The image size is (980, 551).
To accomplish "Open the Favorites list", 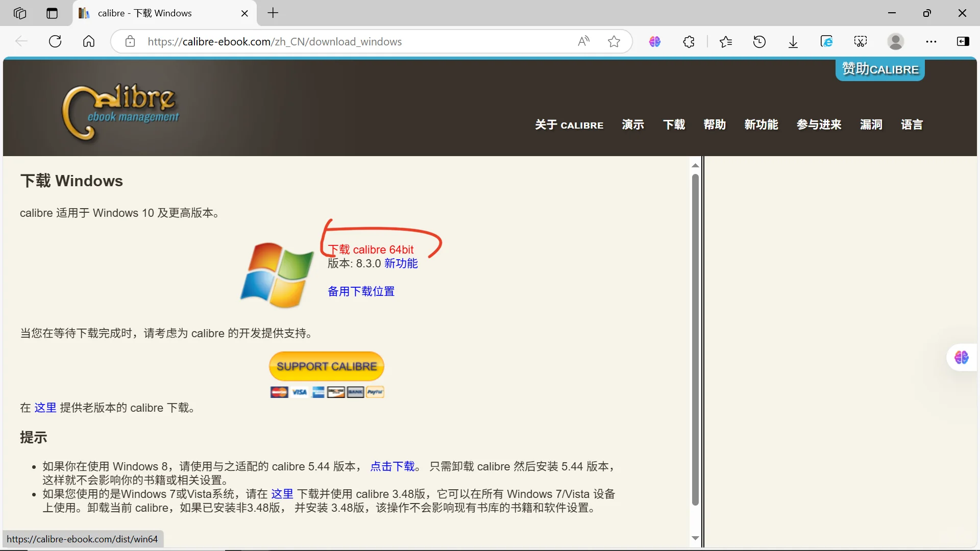I will pyautogui.click(x=725, y=41).
